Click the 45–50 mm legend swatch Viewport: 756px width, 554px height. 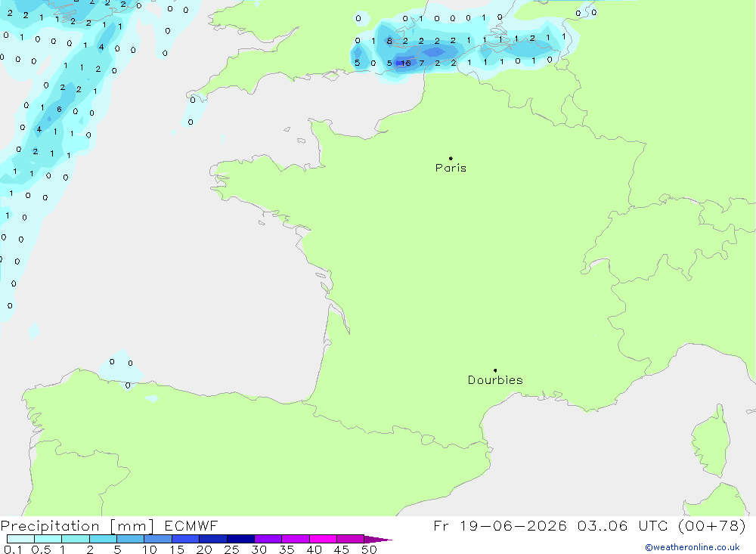coord(351,539)
